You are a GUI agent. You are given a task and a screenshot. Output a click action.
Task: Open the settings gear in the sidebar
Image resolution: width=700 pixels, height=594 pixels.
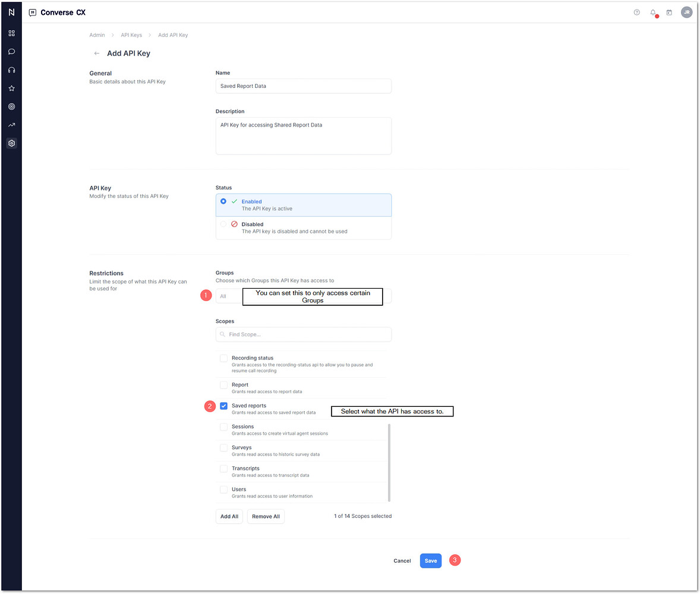click(11, 143)
